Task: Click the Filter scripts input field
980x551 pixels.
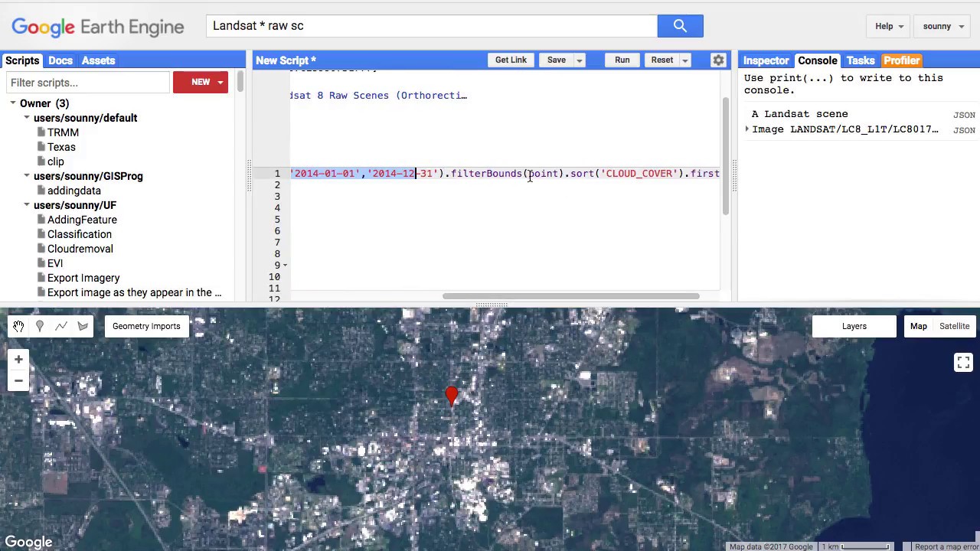Action: coord(88,83)
